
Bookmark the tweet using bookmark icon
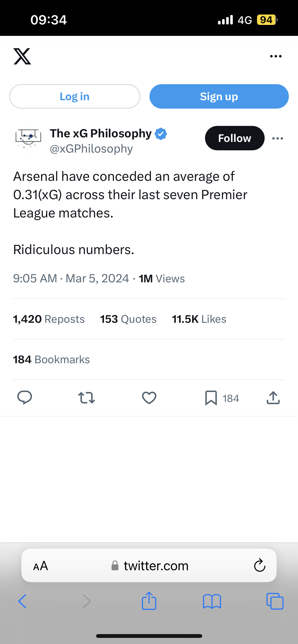(x=211, y=398)
